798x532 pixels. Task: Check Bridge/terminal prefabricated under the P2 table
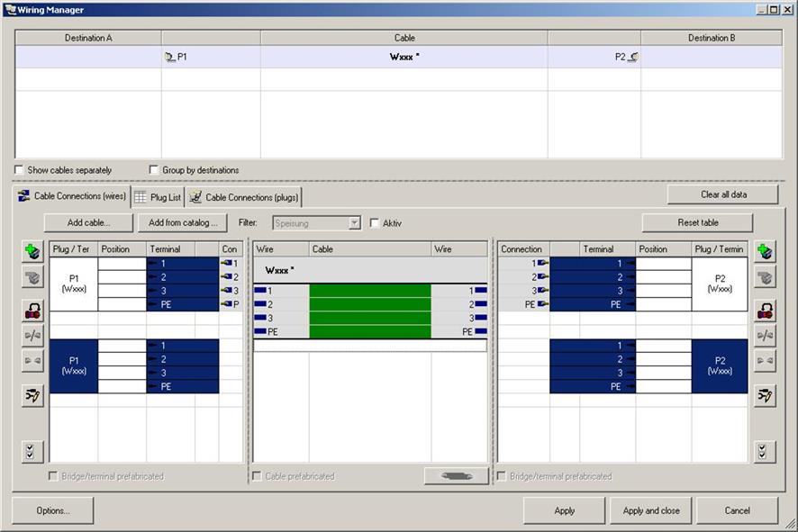point(502,476)
